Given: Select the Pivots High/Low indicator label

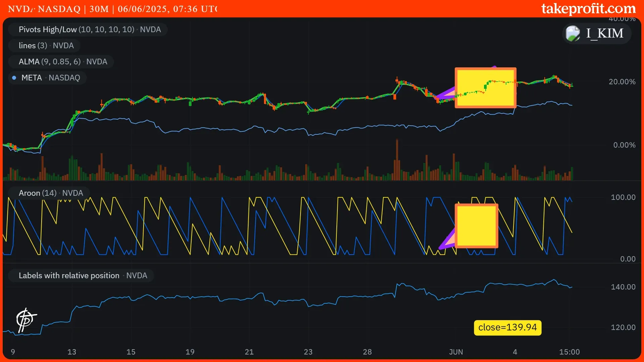Looking at the screenshot, I should (89, 29).
